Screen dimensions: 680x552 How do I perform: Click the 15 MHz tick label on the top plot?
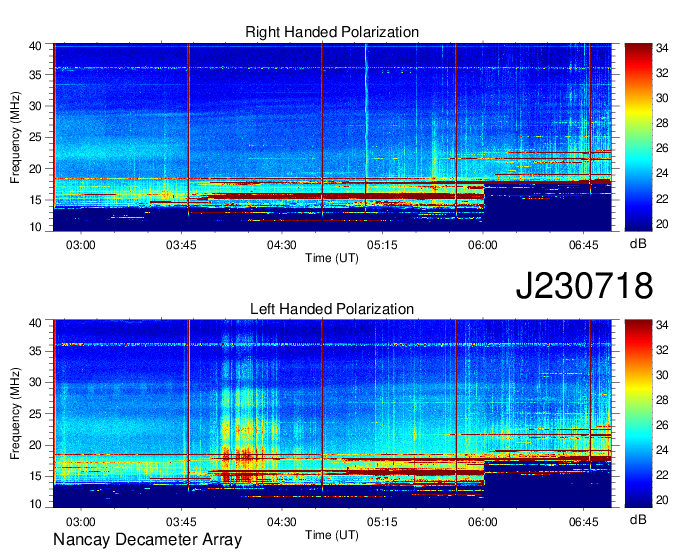click(x=35, y=200)
